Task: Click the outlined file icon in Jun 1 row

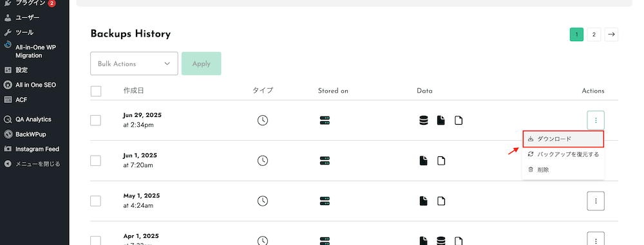Action: point(441,161)
